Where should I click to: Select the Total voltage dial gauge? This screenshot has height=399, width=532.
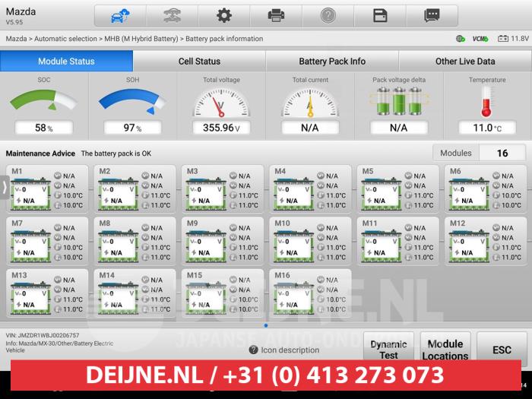click(221, 103)
